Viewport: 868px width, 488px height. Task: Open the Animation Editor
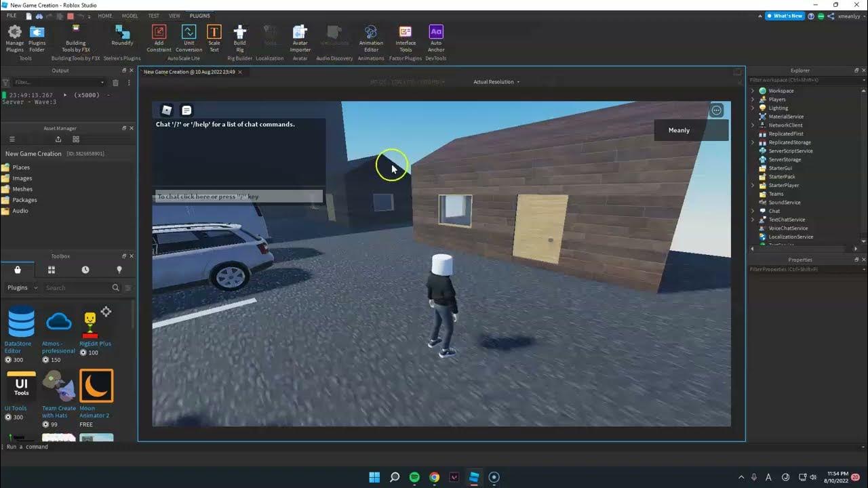tap(370, 38)
